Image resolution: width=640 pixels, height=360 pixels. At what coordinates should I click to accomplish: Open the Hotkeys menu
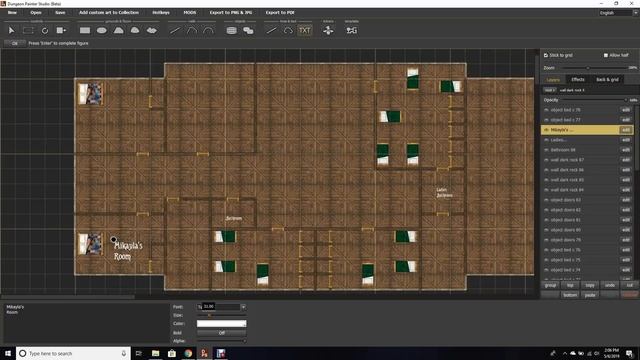(161, 13)
